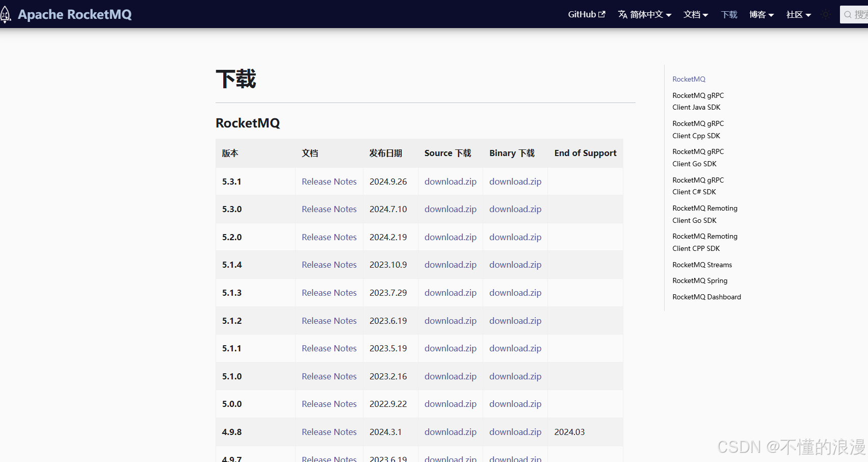This screenshot has height=462, width=868.
Task: Jump to RocketMQ Dashboard section
Action: (x=706, y=297)
